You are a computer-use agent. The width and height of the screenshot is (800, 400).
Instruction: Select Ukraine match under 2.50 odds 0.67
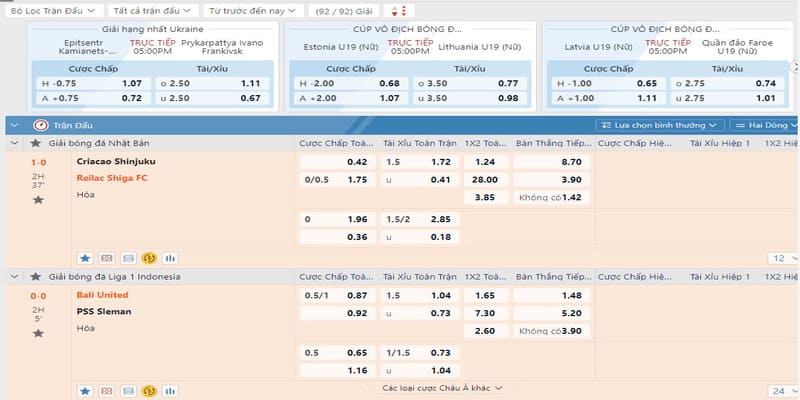point(213,98)
